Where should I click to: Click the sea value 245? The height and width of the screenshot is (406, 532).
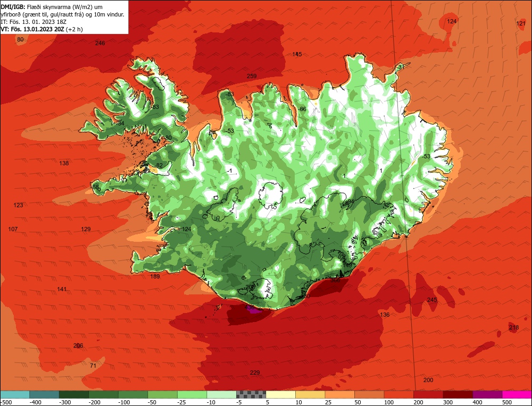pos(432,300)
